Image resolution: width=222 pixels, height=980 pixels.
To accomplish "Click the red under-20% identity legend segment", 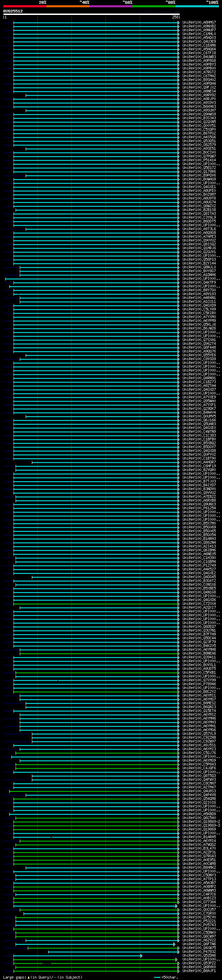I will click(x=25, y=6).
